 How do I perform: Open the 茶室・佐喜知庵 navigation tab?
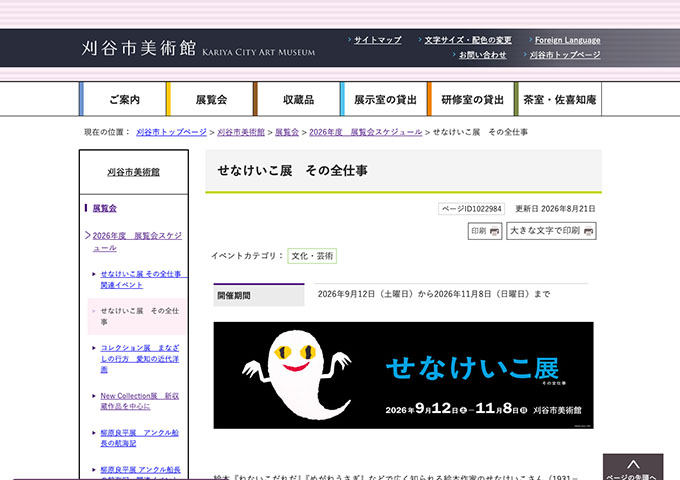(x=559, y=99)
